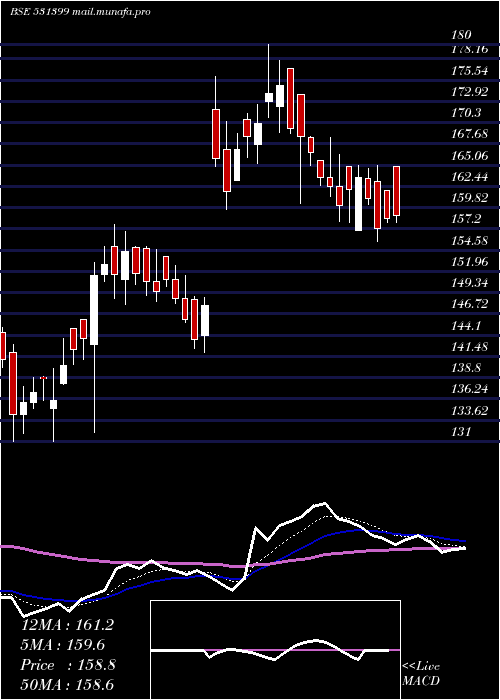The height and width of the screenshot is (700, 500).
Task: Click the 138.8 price level label
Action: coord(464,368)
